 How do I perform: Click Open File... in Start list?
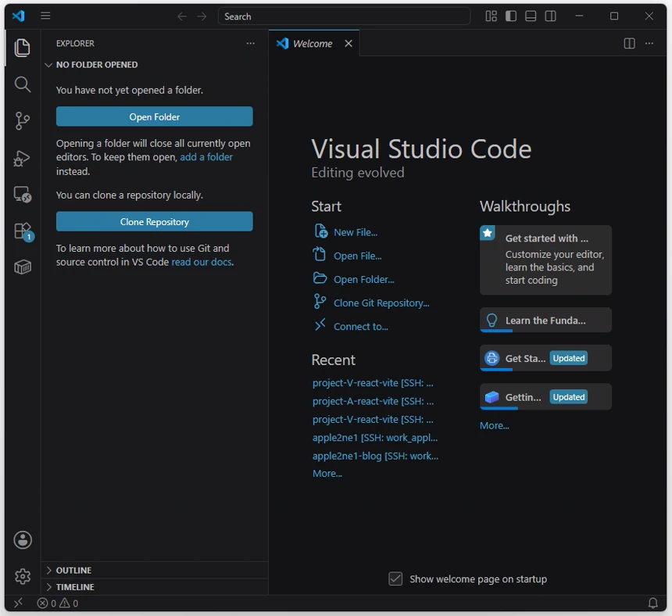point(357,256)
